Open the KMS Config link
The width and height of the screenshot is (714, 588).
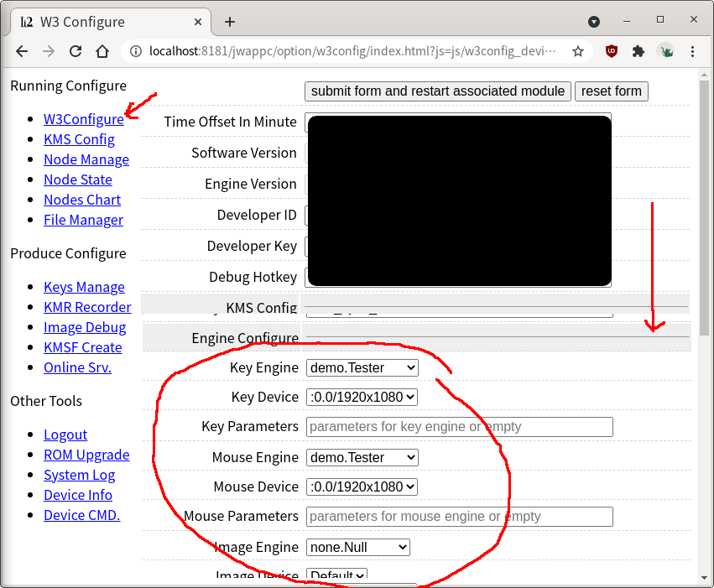pos(79,139)
